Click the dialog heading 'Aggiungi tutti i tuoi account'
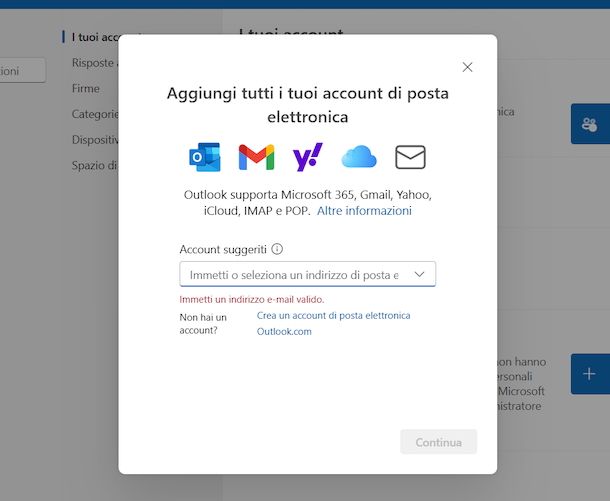Screen dimensions: 610x501 [307, 105]
